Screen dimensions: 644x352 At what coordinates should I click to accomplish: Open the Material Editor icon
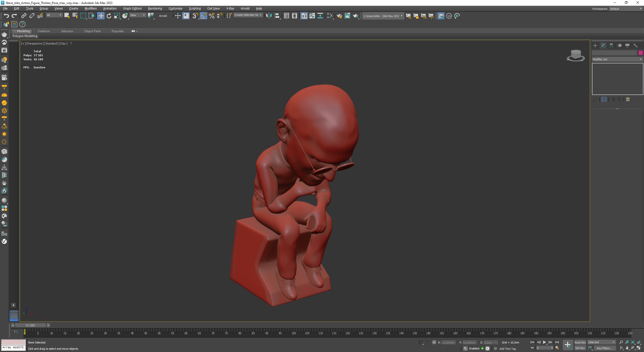pyautogui.click(x=330, y=16)
